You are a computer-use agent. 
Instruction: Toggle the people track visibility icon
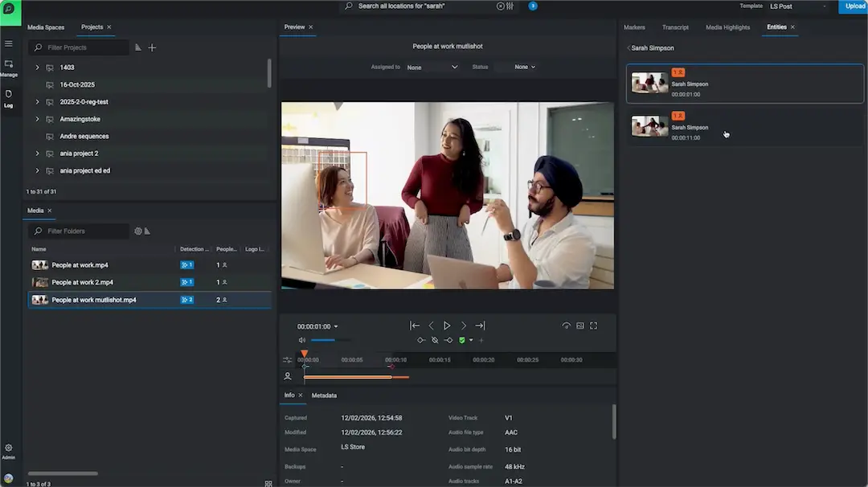coord(288,376)
